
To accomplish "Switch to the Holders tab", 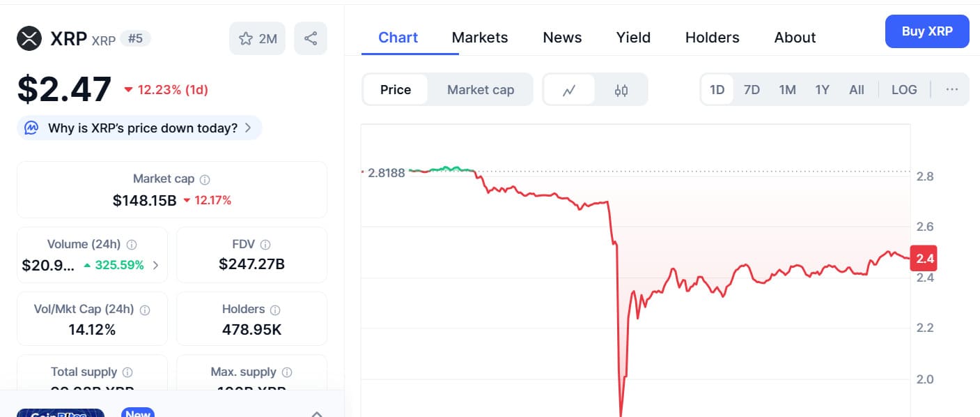I will (712, 38).
